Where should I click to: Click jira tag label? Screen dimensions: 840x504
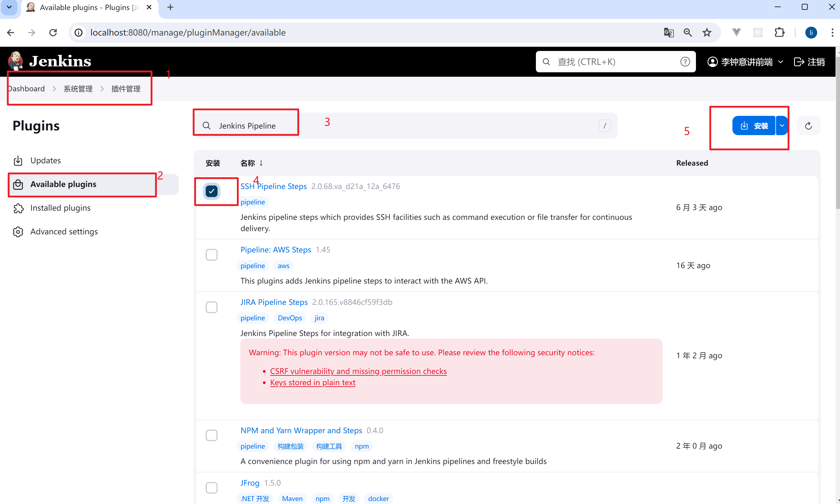point(319,318)
